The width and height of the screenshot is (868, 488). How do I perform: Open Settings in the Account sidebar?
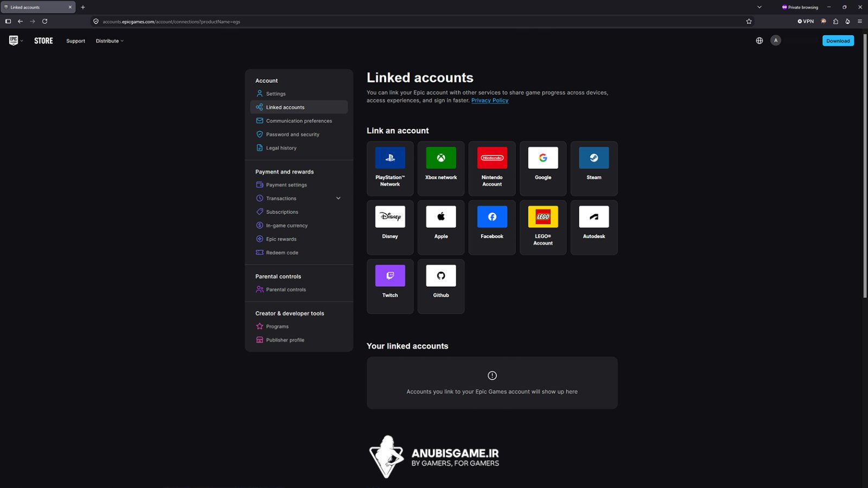299,94
